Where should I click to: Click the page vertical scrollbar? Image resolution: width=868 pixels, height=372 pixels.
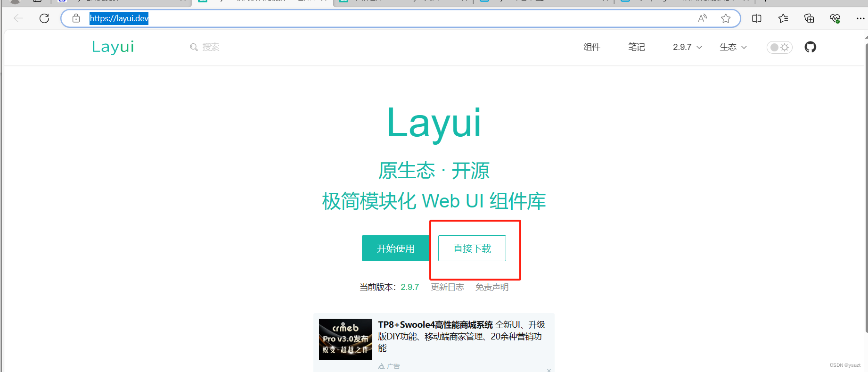[x=866, y=189]
